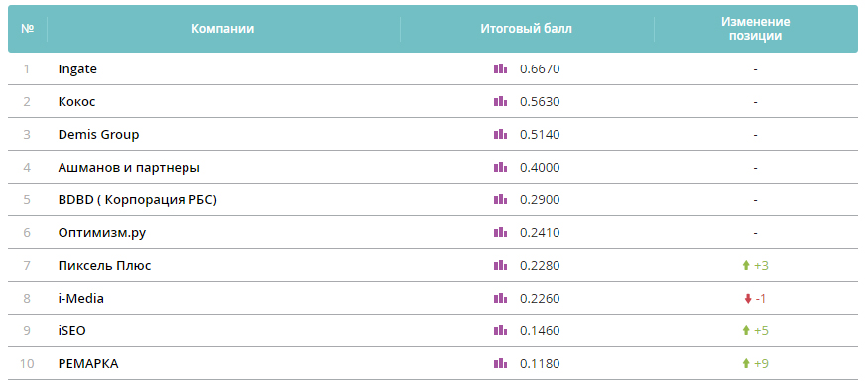
Task: Sort by the Итоговый балл column header
Action: coord(527,29)
